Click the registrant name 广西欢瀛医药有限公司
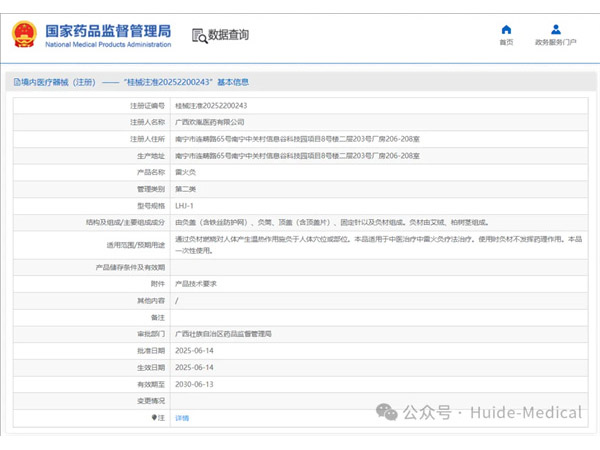Image resolution: width=600 pixels, height=450 pixels. point(210,121)
